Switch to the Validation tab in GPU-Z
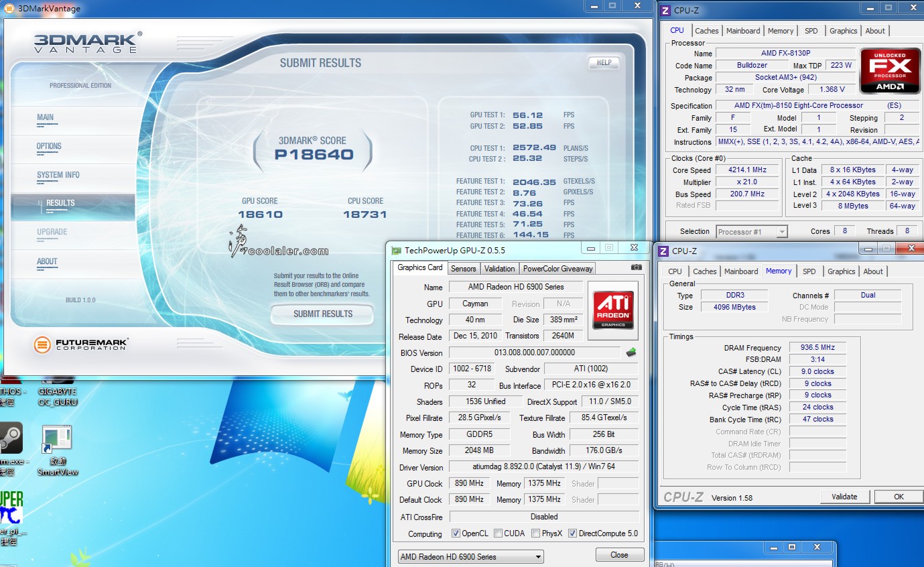This screenshot has height=567, width=924. point(499,268)
